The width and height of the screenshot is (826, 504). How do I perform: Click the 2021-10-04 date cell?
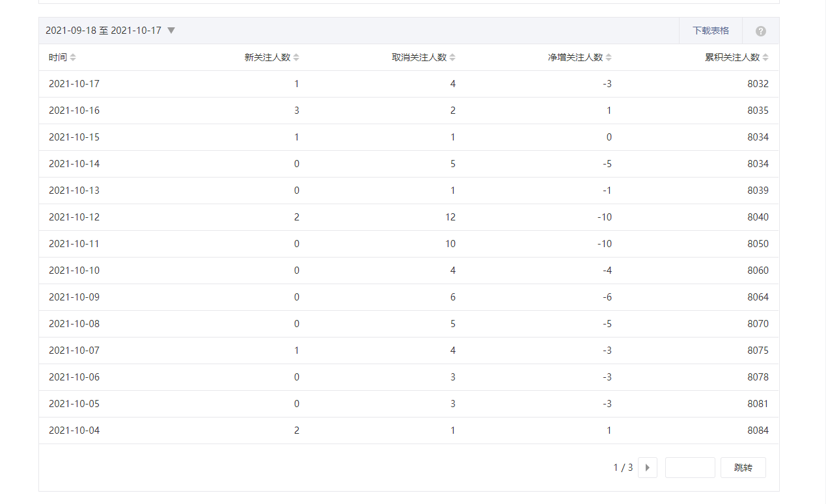point(74,431)
